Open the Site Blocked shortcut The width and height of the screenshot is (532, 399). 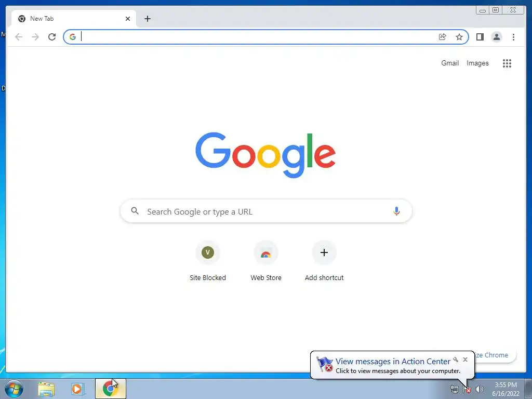pos(208,261)
